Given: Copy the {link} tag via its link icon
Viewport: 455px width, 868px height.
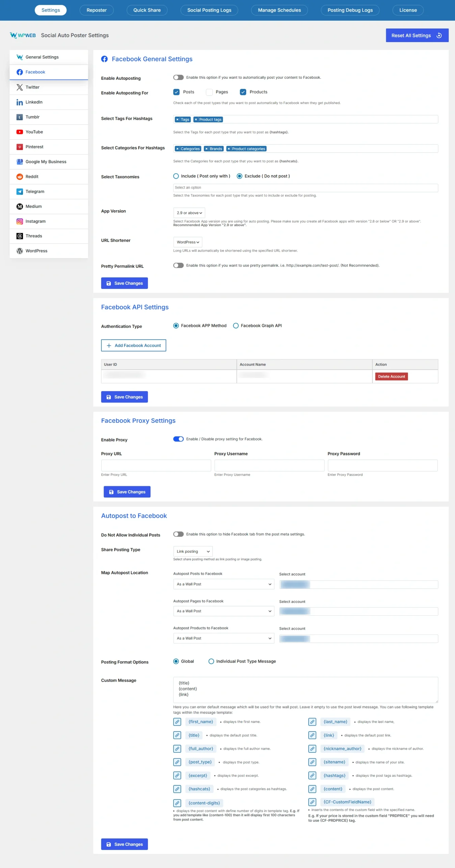Looking at the screenshot, I should [312, 735].
